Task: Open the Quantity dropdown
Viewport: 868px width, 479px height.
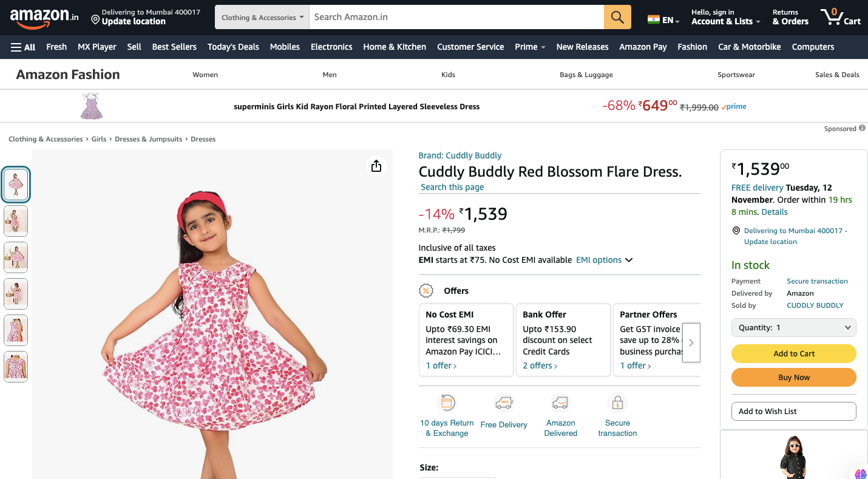Action: (793, 328)
